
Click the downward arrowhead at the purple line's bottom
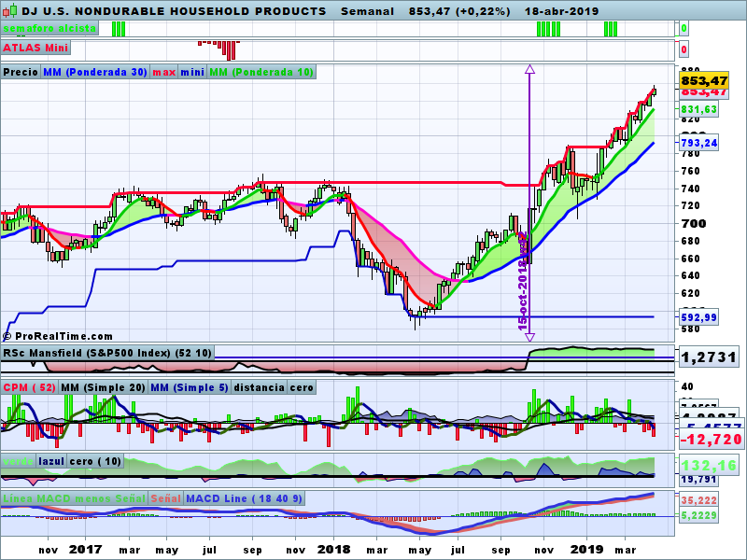click(529, 337)
